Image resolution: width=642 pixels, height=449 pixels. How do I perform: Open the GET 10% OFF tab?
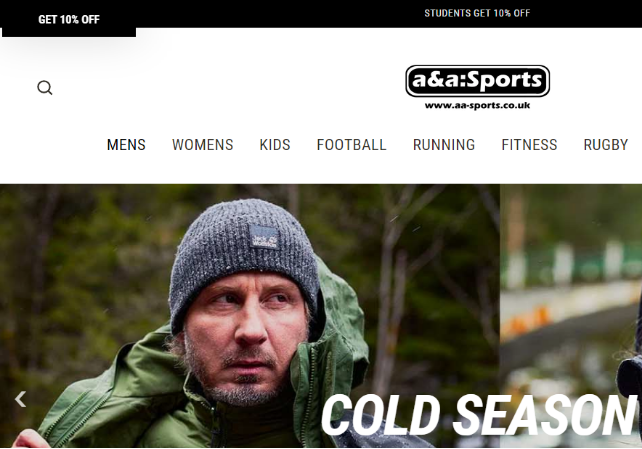pos(69,19)
